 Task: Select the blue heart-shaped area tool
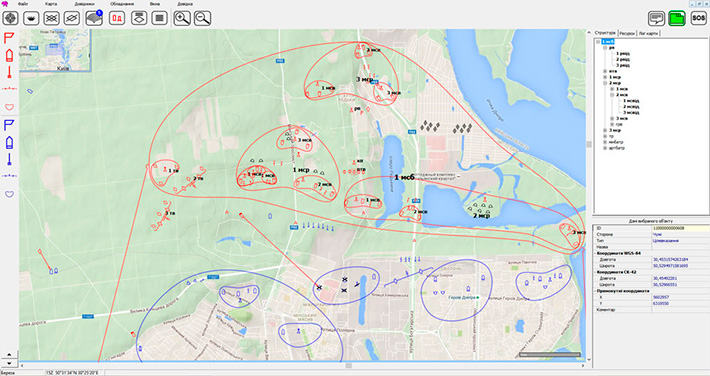click(9, 194)
